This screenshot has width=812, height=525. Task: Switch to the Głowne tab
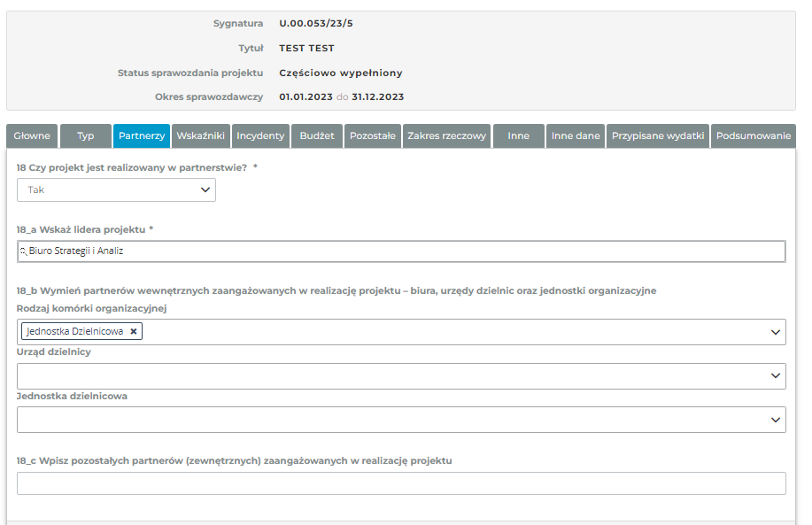(x=33, y=136)
